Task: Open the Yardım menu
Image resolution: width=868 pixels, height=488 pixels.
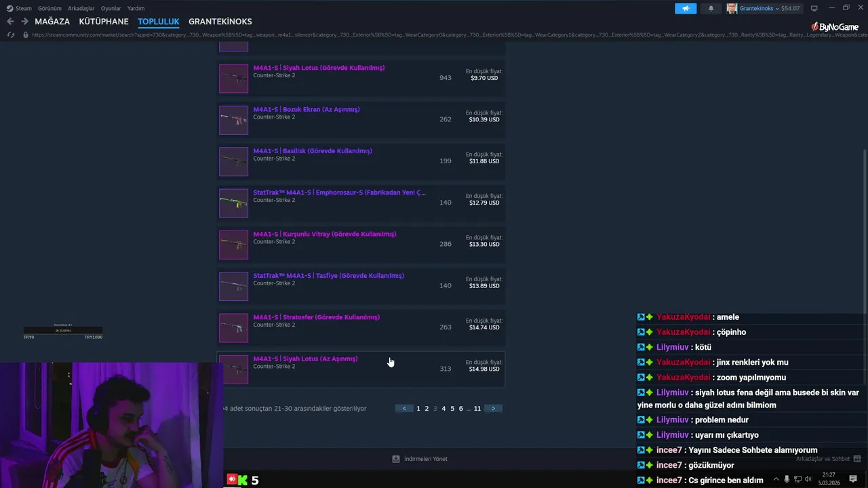Action: 136,9
